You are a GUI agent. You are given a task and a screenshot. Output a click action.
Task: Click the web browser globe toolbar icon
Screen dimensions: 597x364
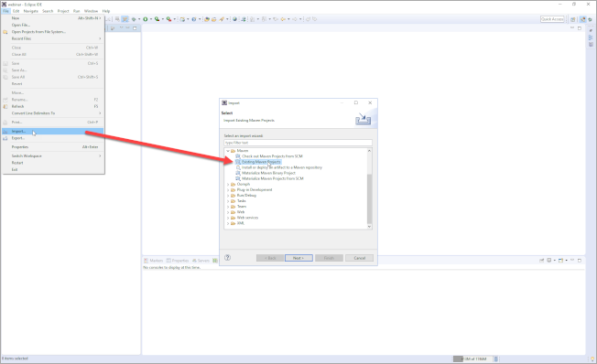click(x=234, y=19)
